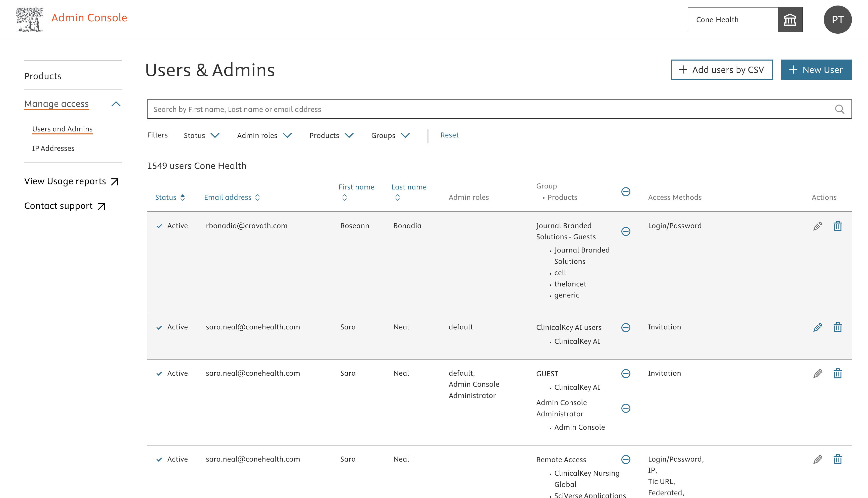This screenshot has width=868, height=498.
Task: Edit Sara Neal's ClinicalKey AI users row
Action: coord(818,327)
